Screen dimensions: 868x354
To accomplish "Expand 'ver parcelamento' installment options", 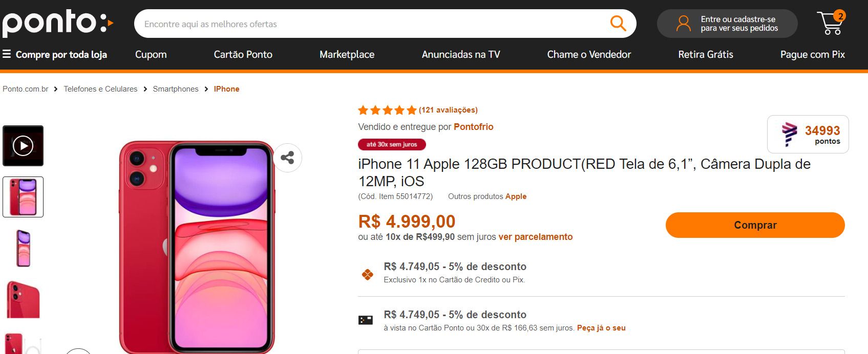I will point(536,237).
